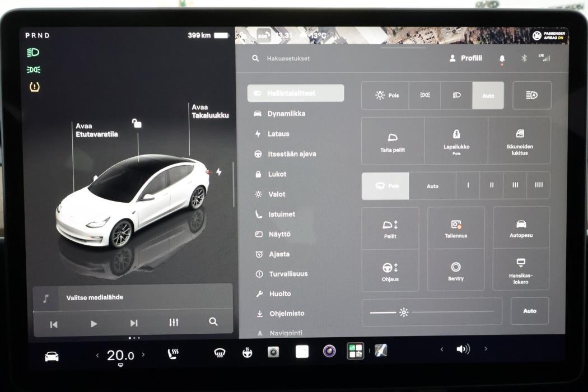The width and height of the screenshot is (588, 392).
Task: Skip to previous track
Action: click(x=54, y=324)
